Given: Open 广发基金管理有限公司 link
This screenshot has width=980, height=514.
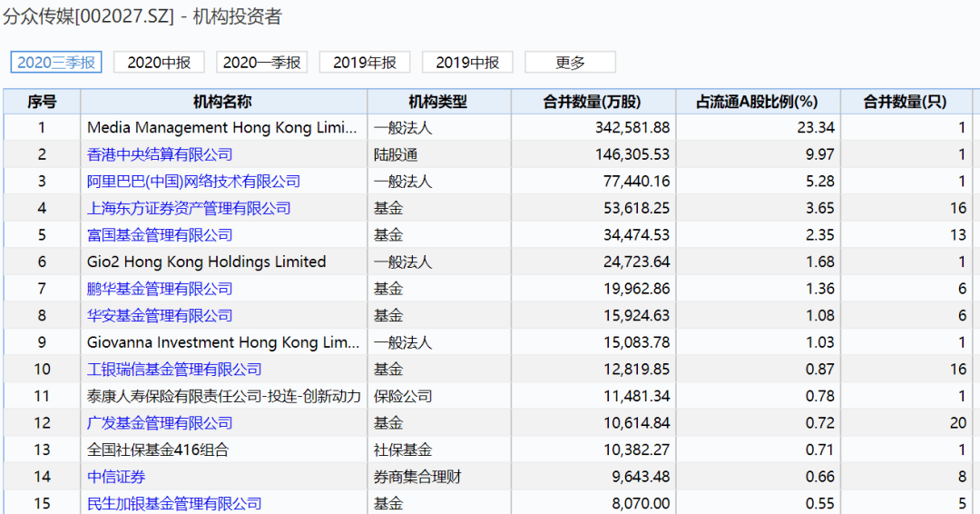Looking at the screenshot, I should click(x=160, y=423).
